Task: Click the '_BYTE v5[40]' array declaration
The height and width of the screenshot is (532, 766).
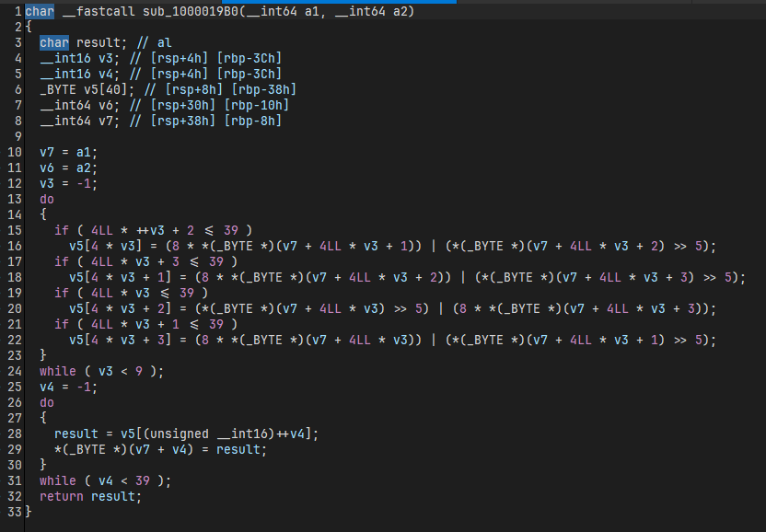Action: pos(84,89)
